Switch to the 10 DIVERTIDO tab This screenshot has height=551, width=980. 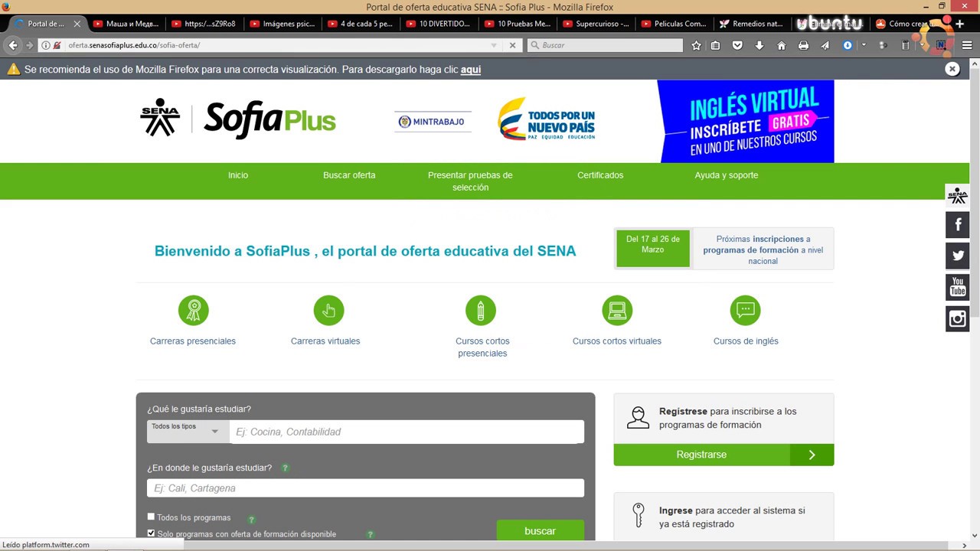(438, 24)
